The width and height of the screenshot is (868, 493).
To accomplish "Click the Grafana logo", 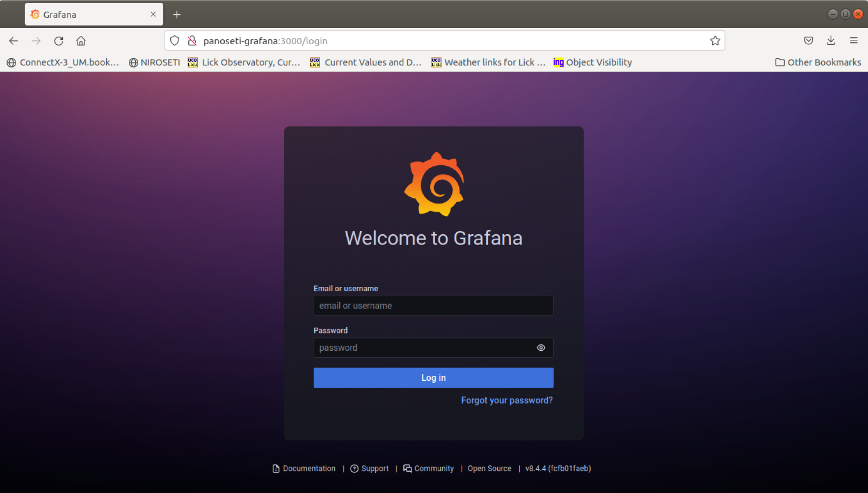I will coord(434,184).
